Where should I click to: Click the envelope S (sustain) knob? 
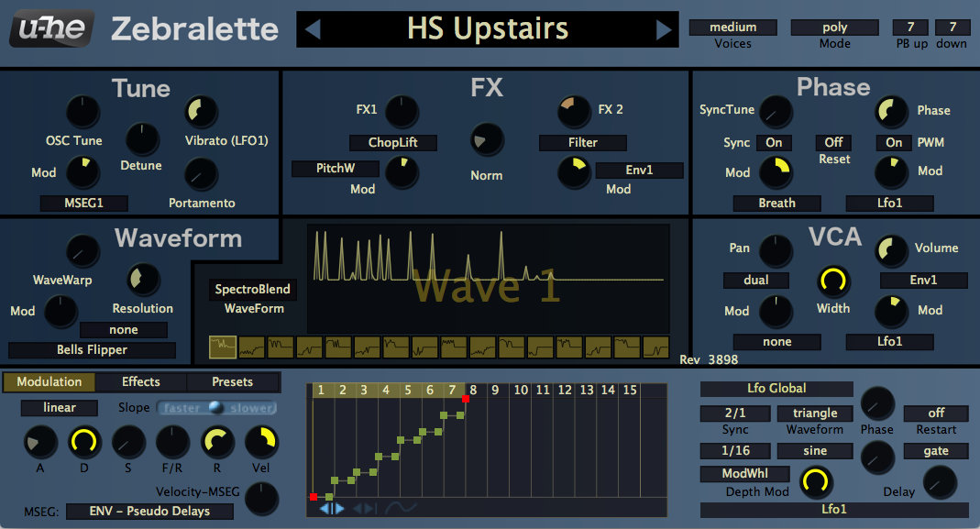(128, 442)
